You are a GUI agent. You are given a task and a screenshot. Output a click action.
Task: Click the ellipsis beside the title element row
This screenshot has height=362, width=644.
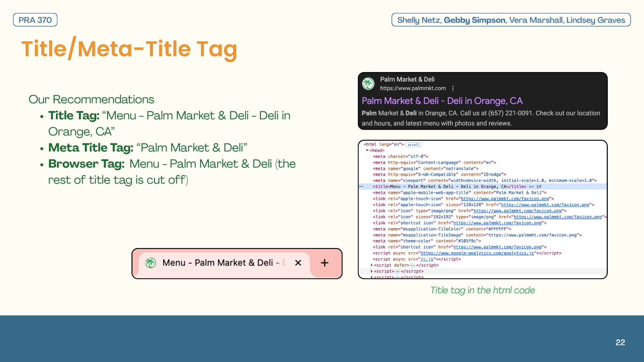pyautogui.click(x=361, y=186)
